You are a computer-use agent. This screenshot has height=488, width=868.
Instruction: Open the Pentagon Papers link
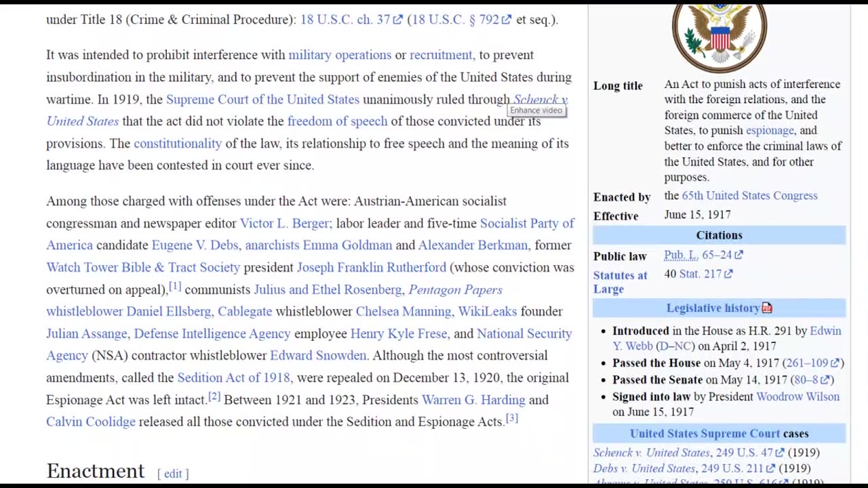click(x=455, y=290)
